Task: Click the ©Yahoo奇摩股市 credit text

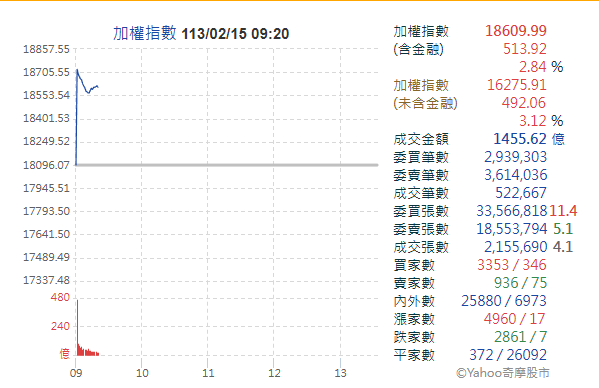Action: click(x=503, y=373)
